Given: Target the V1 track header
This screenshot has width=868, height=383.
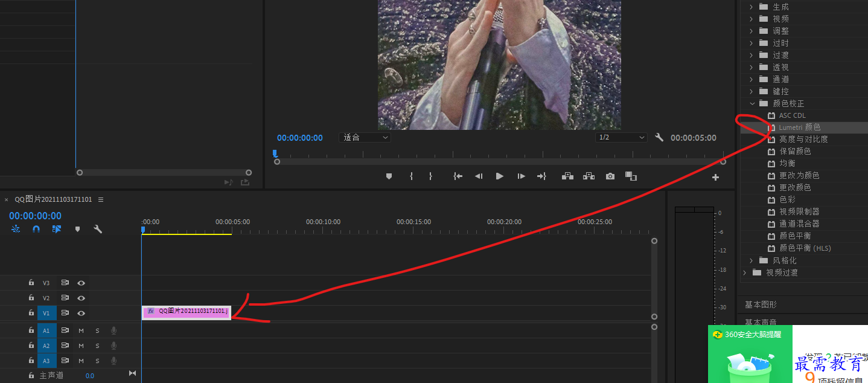Looking at the screenshot, I should click(x=46, y=313).
